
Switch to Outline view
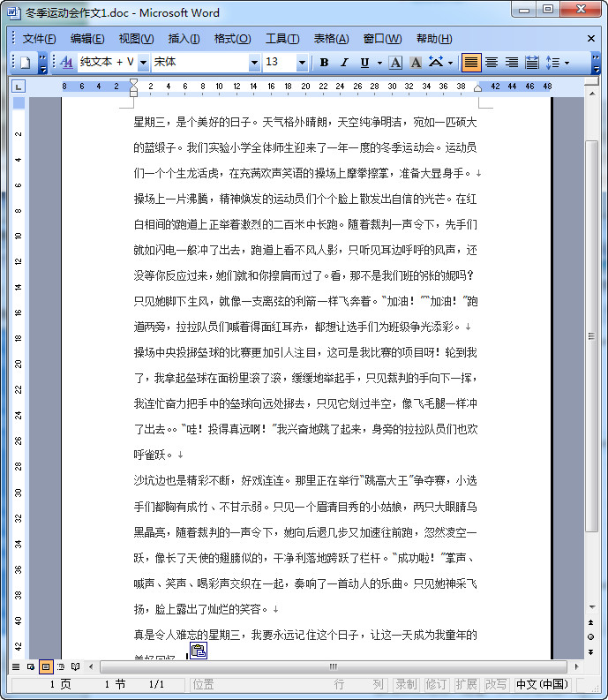click(x=61, y=666)
